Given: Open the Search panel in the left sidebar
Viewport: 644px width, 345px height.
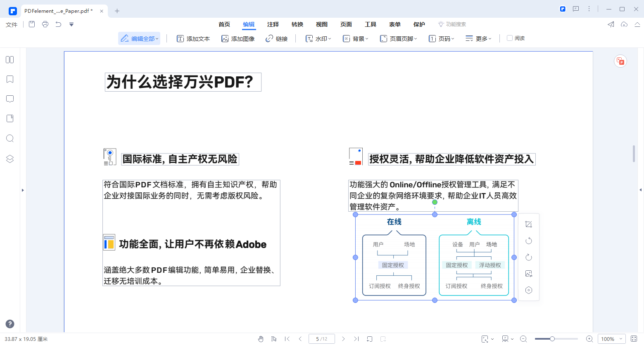Looking at the screenshot, I should coord(10,138).
